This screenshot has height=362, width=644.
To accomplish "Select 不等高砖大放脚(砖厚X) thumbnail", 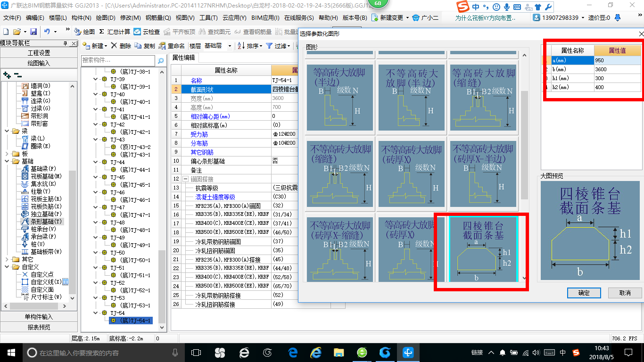I will (x=412, y=174).
